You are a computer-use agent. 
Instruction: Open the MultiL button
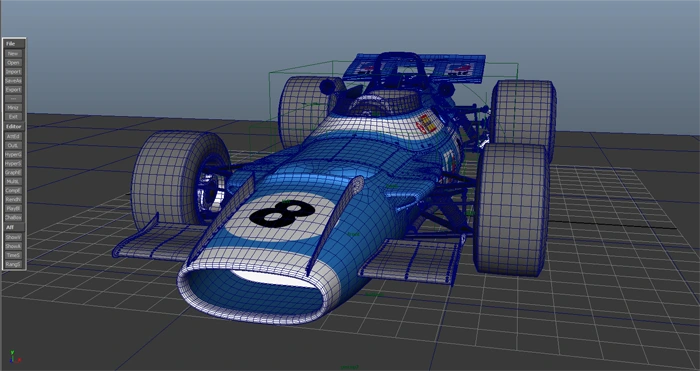[13, 181]
